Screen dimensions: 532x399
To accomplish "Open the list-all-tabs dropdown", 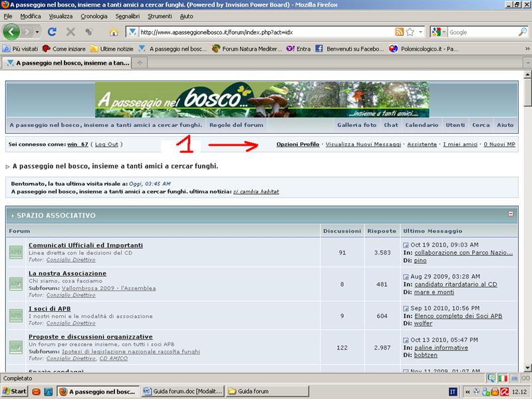I will coord(527,63).
